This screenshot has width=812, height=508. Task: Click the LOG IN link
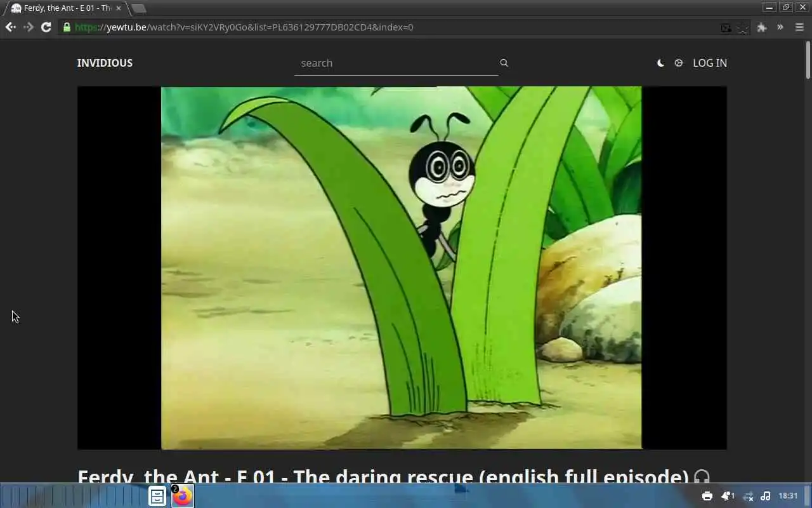click(x=710, y=63)
